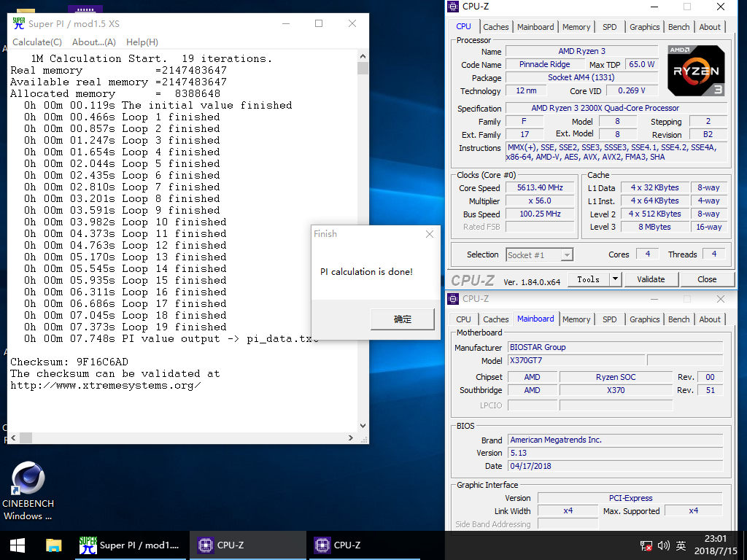Viewport: 747px width, 560px height.
Task: Confirm the Finish dialog with 确定
Action: tap(403, 319)
